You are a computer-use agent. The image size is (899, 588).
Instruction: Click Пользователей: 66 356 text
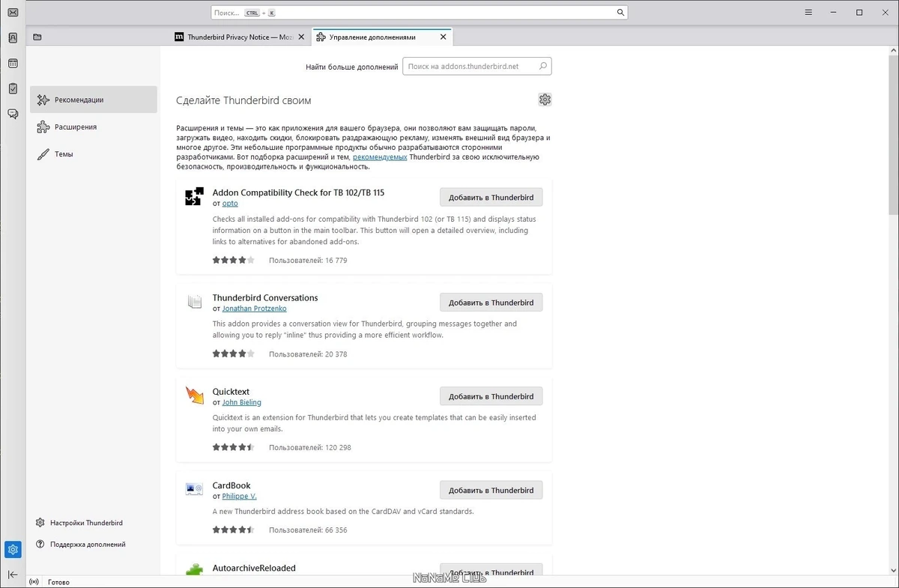click(308, 530)
